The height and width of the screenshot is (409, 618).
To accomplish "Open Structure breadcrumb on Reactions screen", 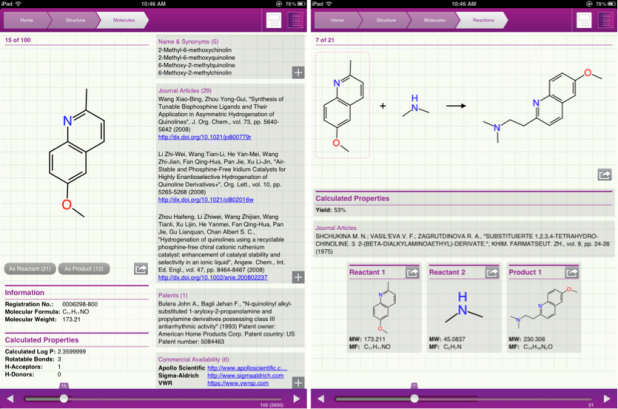I will [x=385, y=20].
